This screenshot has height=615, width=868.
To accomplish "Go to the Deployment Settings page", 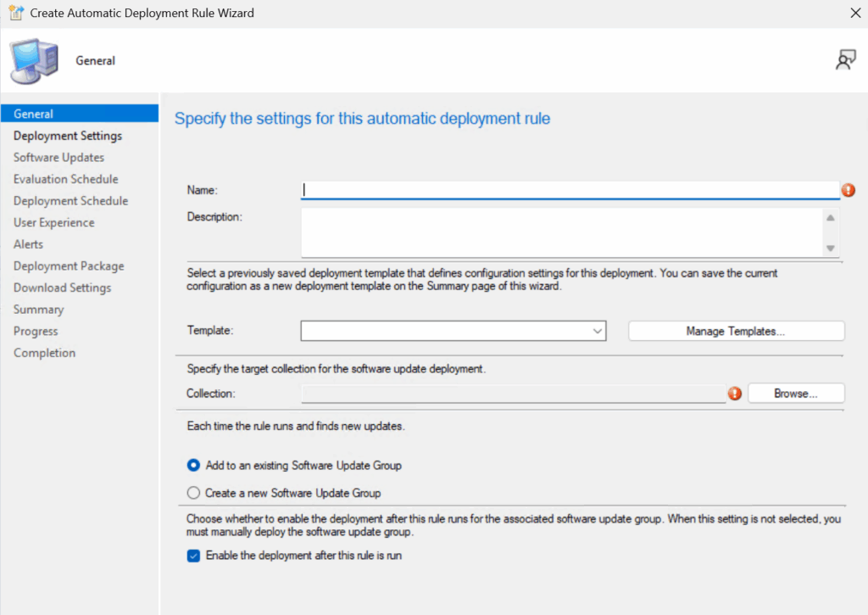I will pos(68,136).
